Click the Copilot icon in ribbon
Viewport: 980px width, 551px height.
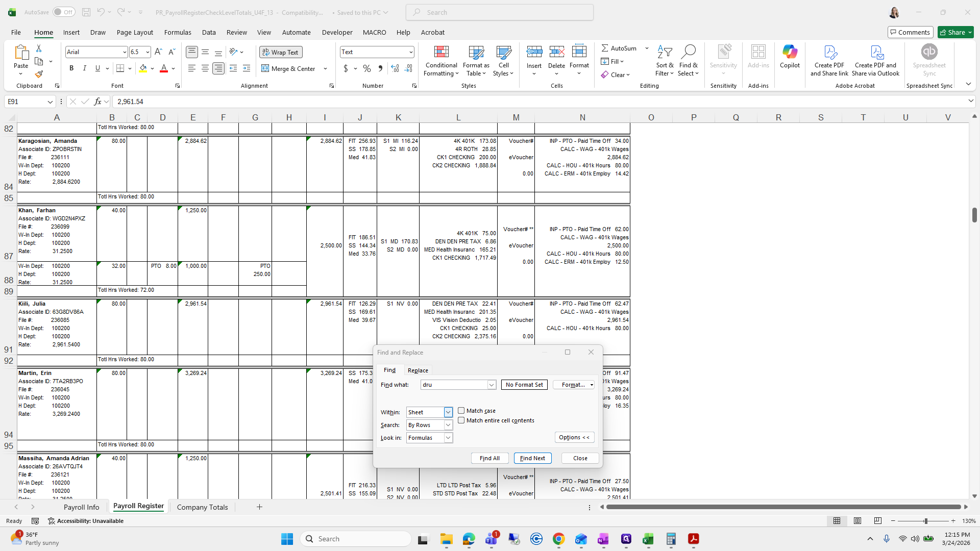[790, 52]
